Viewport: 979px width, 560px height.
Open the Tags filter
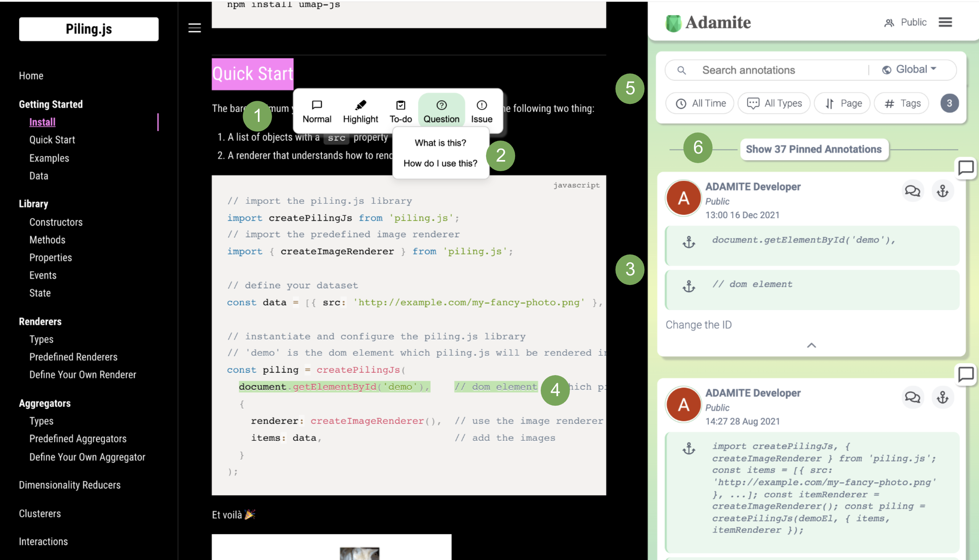[x=901, y=103]
